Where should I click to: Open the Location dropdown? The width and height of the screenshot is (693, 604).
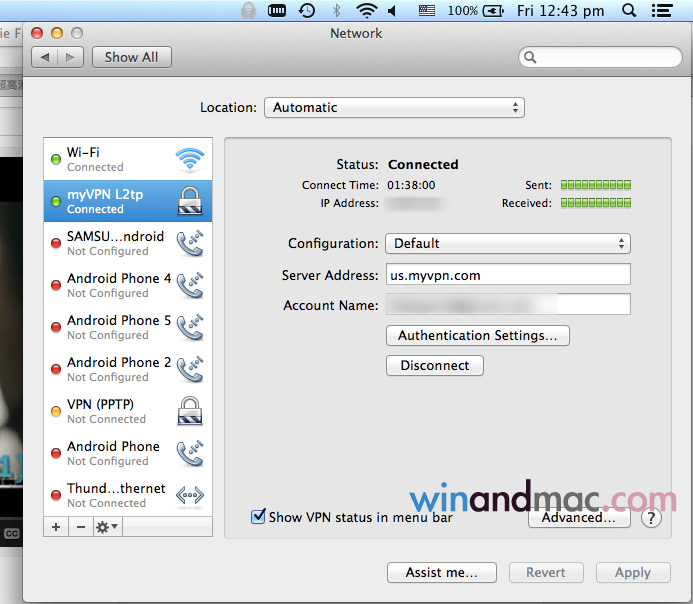394,107
